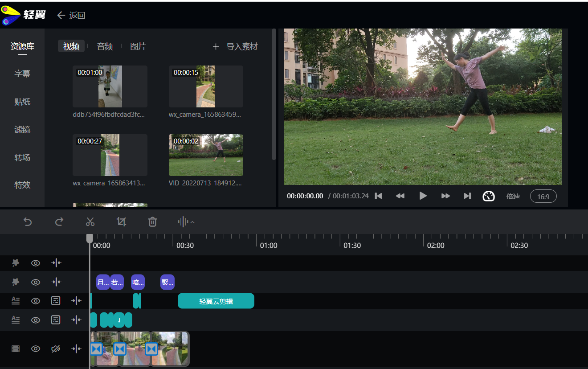
Task: Toggle eye visibility on the empty effects track
Action: (x=36, y=263)
